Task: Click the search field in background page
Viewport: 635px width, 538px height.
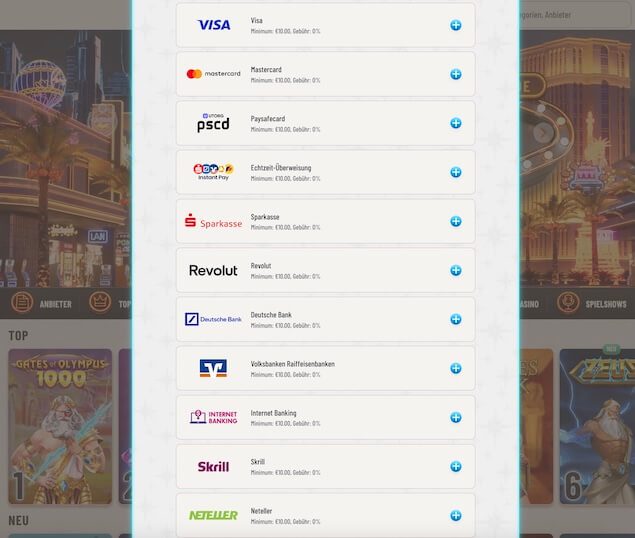Action: coord(575,15)
